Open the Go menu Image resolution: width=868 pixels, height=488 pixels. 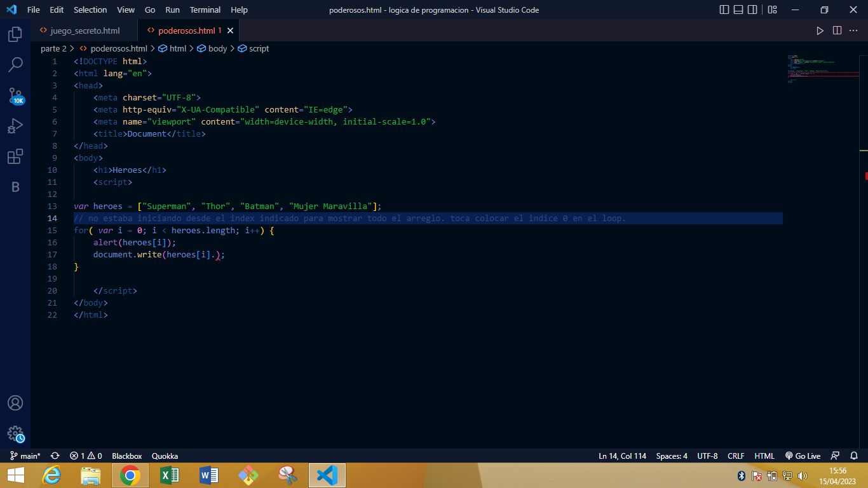click(150, 10)
